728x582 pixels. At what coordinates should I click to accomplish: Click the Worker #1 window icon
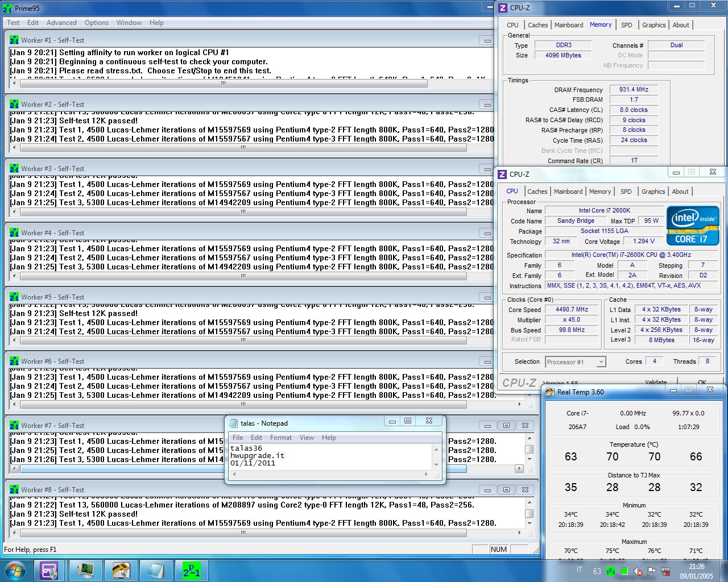click(14, 40)
